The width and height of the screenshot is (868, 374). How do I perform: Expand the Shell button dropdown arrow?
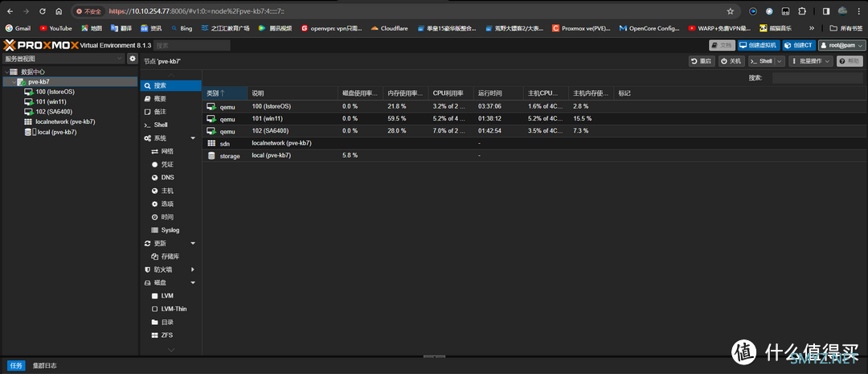point(780,61)
